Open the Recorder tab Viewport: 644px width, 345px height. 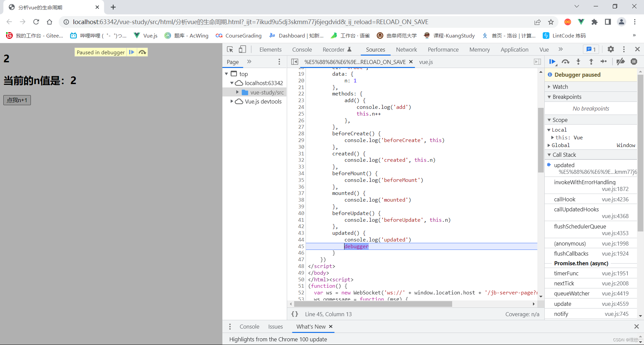[x=337, y=50]
